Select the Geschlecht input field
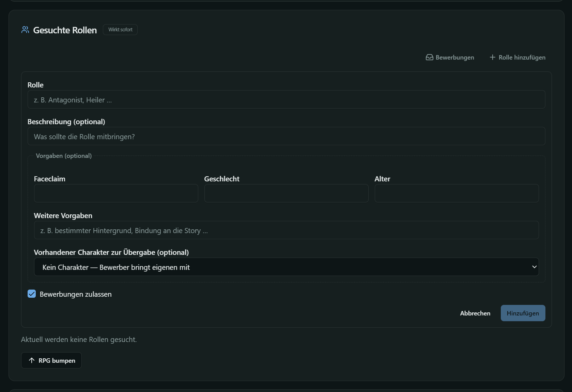Image resolution: width=572 pixels, height=392 pixels. [x=286, y=194]
